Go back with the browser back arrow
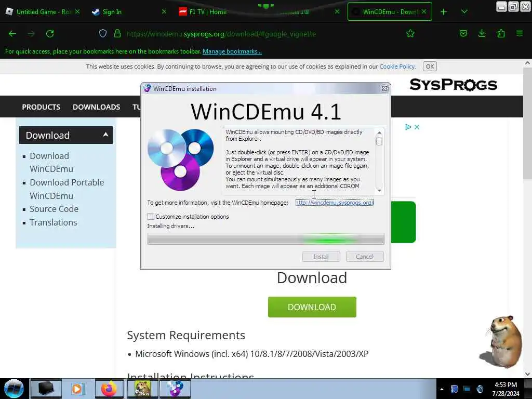The height and width of the screenshot is (399, 532). [12, 34]
